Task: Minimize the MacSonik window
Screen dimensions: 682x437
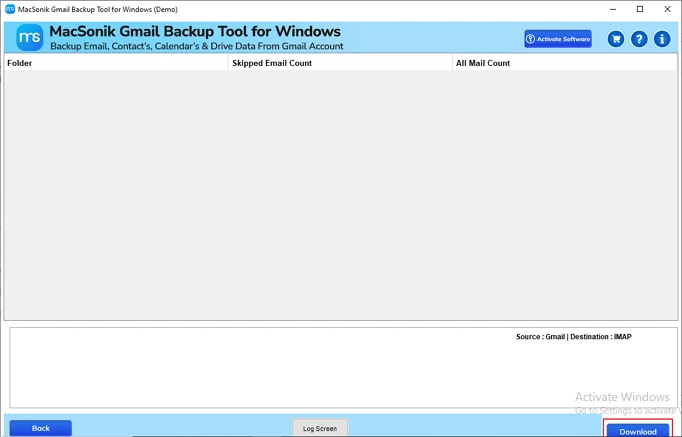Action: (x=613, y=9)
